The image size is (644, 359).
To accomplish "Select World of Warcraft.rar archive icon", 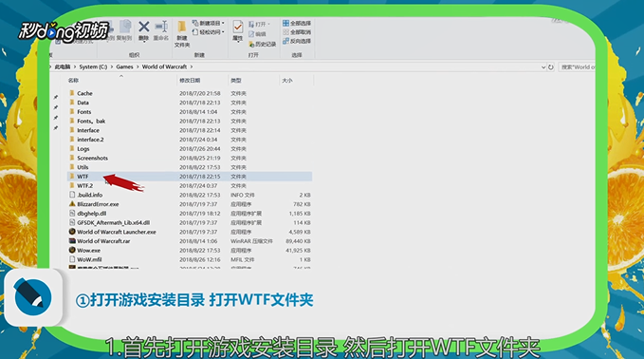I will (72, 241).
